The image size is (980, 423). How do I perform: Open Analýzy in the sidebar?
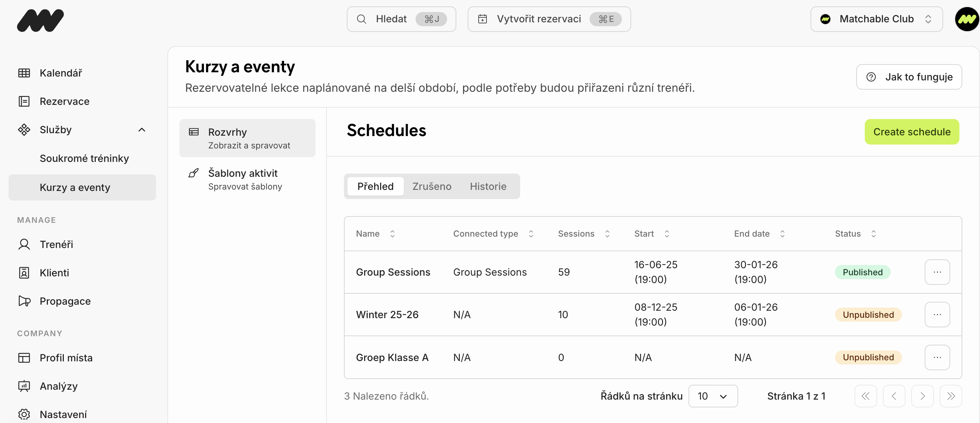58,386
